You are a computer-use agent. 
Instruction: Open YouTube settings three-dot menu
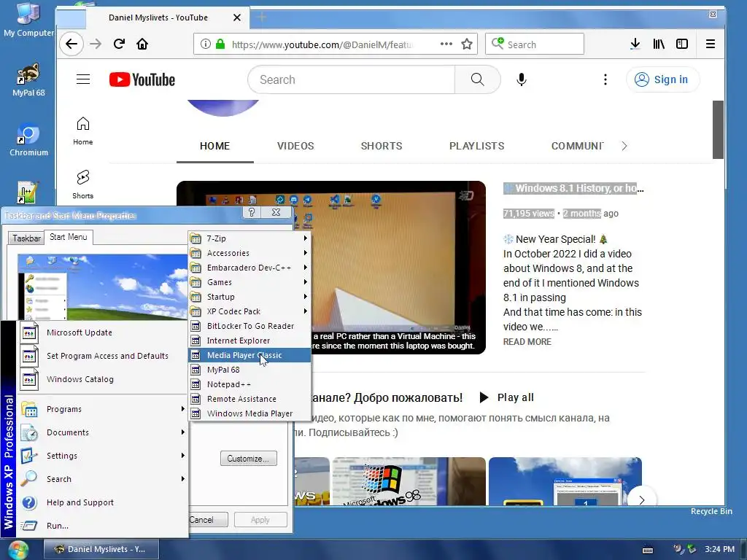point(605,79)
